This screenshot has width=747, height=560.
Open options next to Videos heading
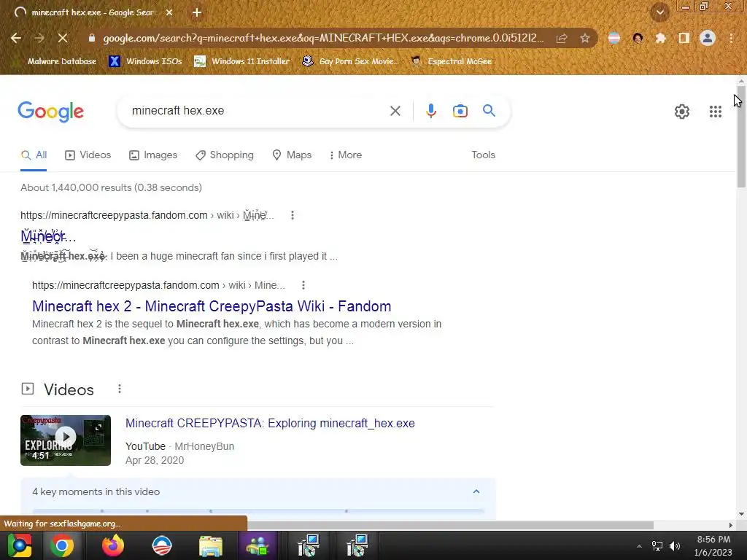pos(119,389)
